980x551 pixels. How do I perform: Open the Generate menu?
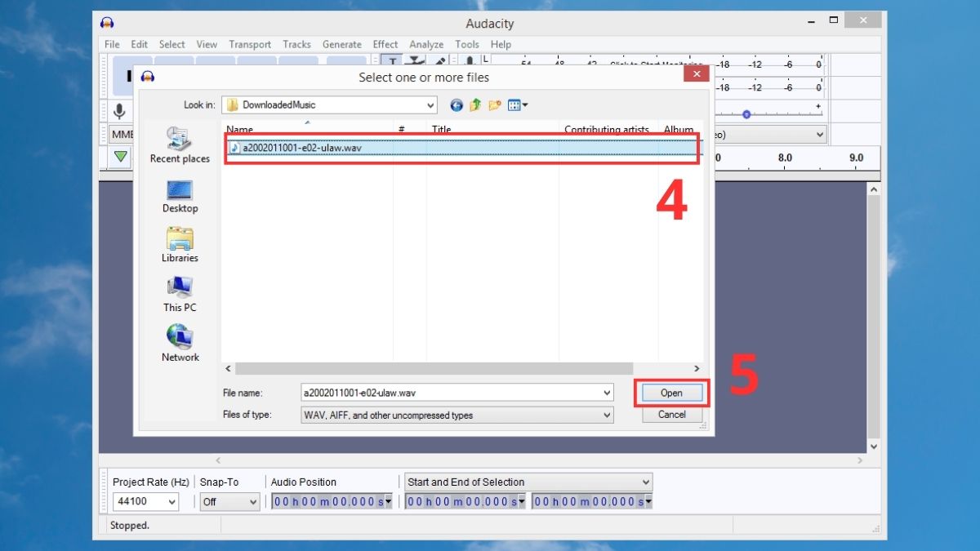point(341,45)
